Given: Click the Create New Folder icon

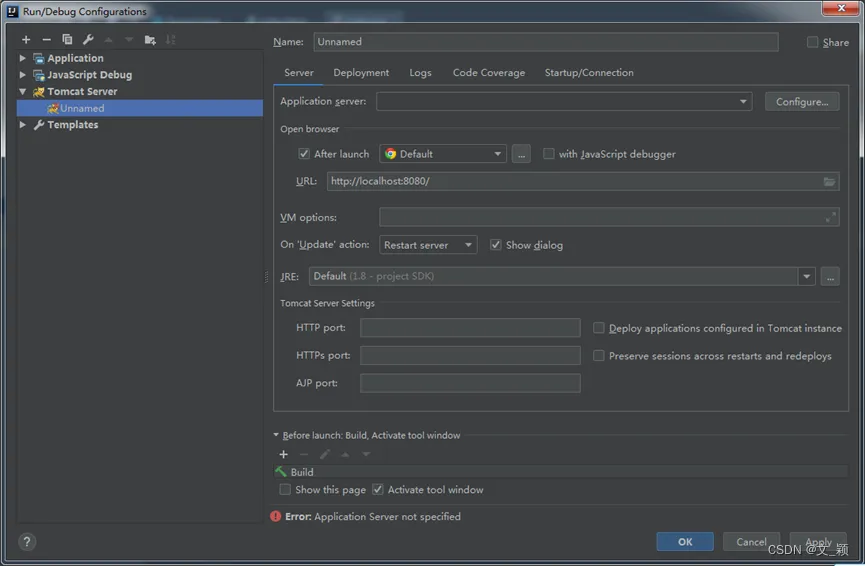Looking at the screenshot, I should [150, 40].
